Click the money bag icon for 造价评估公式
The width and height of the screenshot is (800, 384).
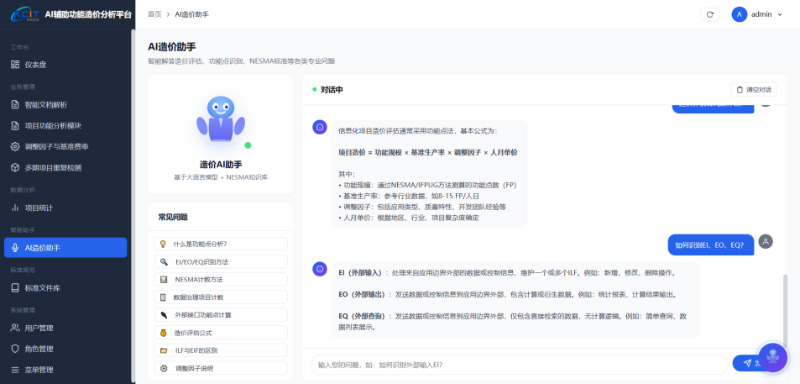coord(163,333)
